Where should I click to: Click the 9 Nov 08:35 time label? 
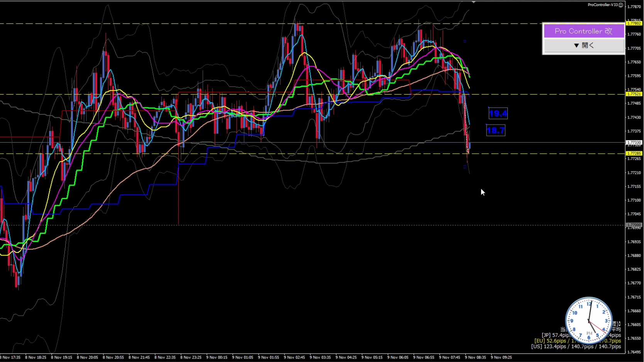(x=475, y=357)
